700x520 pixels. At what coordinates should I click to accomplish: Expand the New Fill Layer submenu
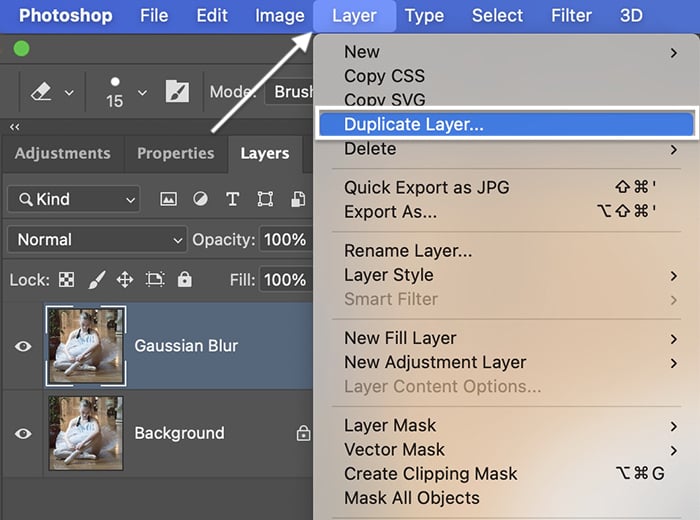click(x=506, y=338)
